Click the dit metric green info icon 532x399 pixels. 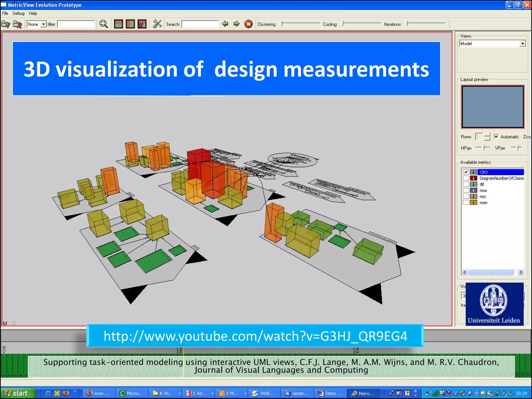click(474, 184)
